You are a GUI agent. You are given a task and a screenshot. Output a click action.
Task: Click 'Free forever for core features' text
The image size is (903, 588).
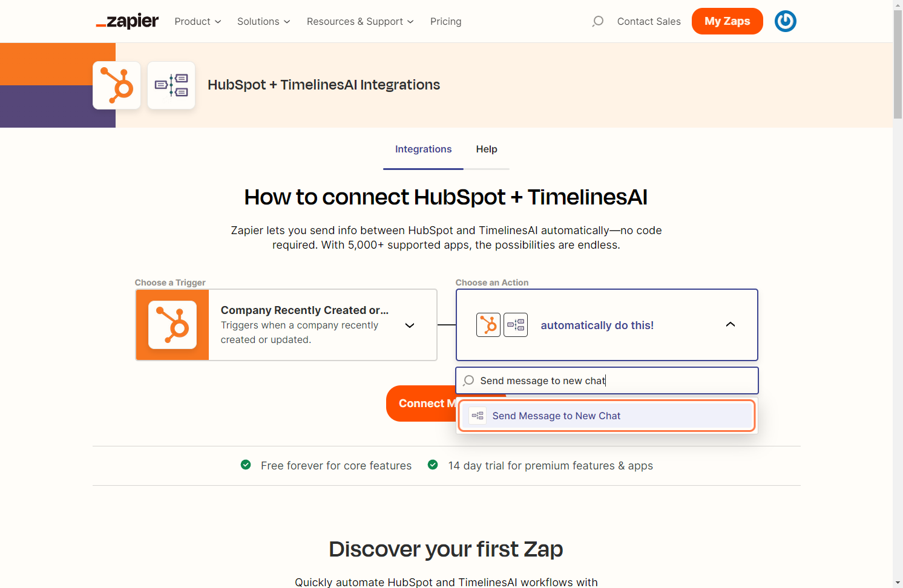pos(337,465)
